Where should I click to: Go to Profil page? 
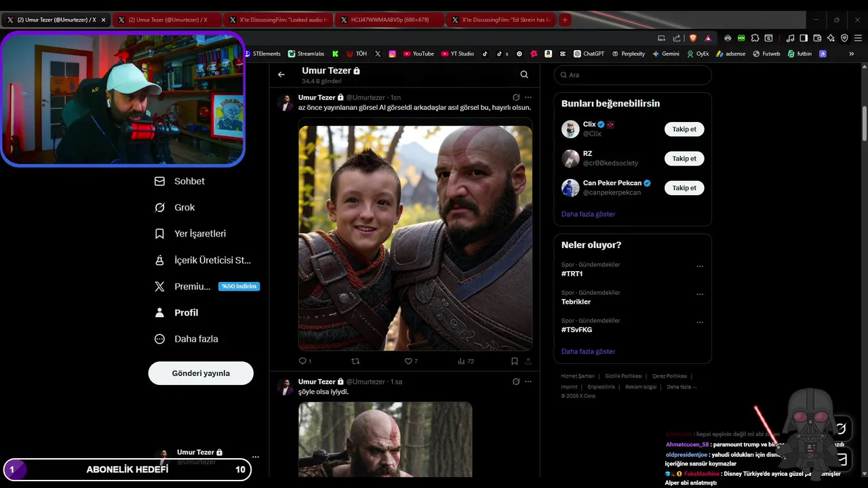[176, 312]
